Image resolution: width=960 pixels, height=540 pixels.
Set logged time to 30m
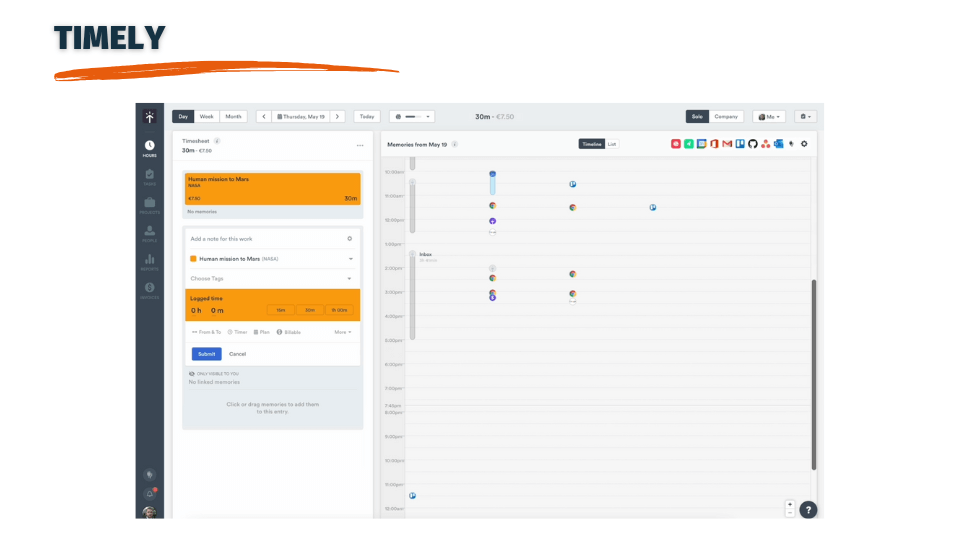[310, 310]
